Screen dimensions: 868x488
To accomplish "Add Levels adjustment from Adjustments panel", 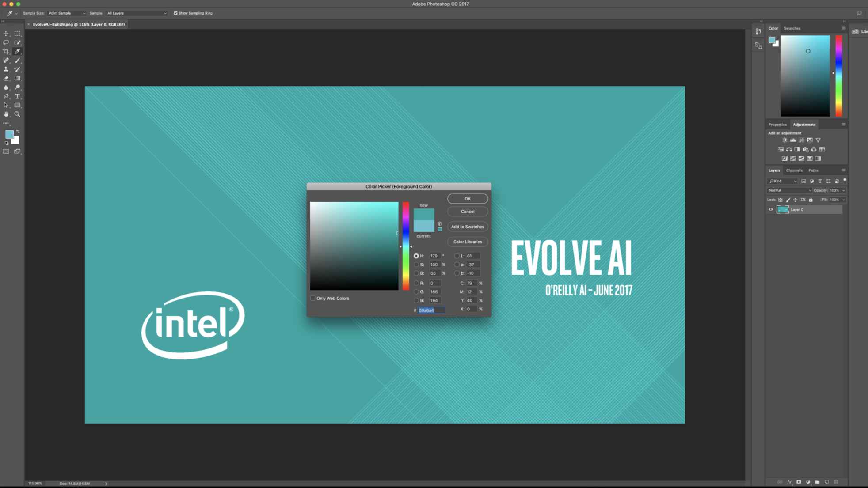I will pos(793,140).
